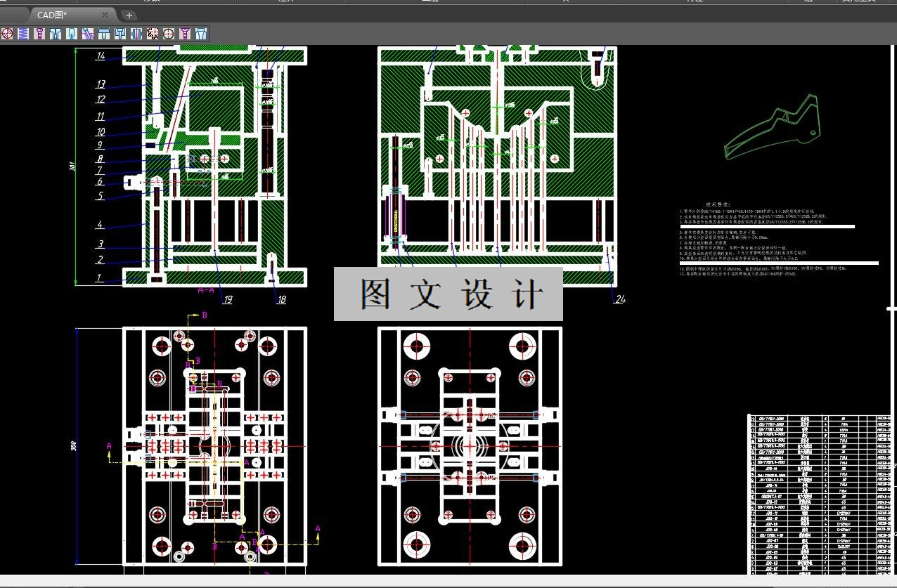
Task: Click balloon number 1 in the section view
Action: 101,277
